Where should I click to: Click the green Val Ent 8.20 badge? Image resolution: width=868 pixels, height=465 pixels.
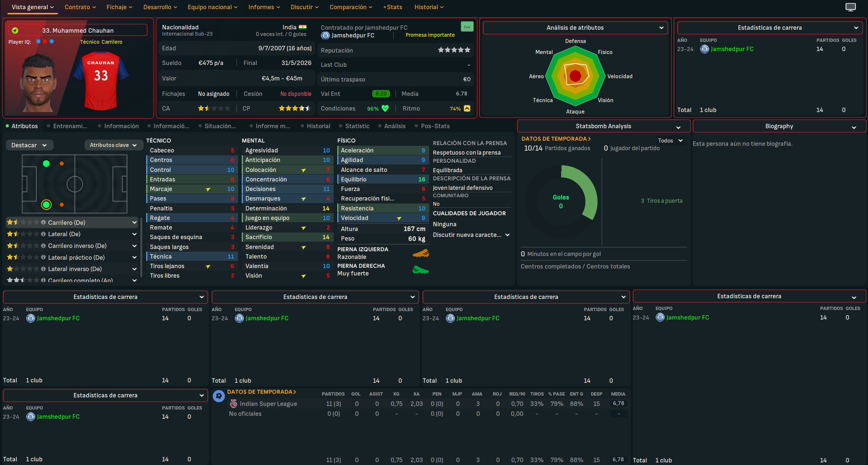tap(381, 94)
